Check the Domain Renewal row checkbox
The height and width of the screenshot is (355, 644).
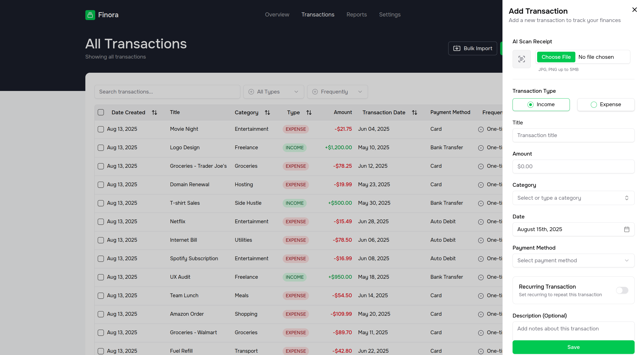[101, 185]
